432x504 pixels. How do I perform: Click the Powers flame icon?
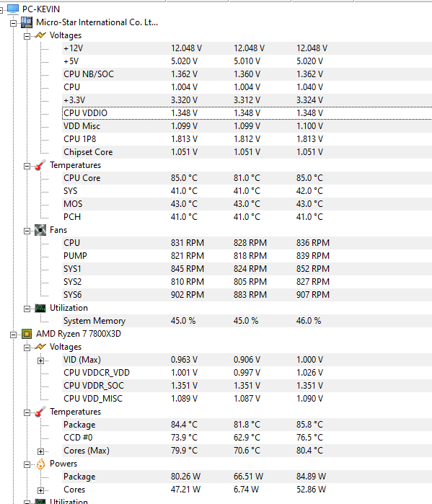(x=40, y=464)
